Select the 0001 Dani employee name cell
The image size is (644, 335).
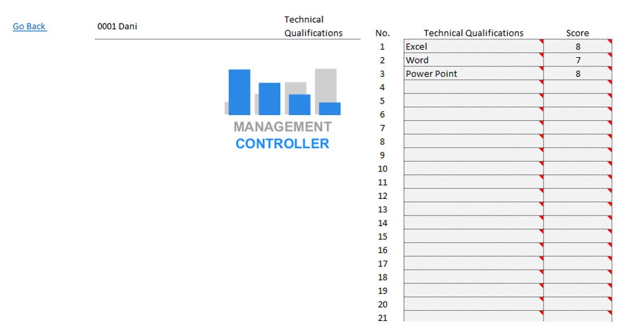point(117,26)
